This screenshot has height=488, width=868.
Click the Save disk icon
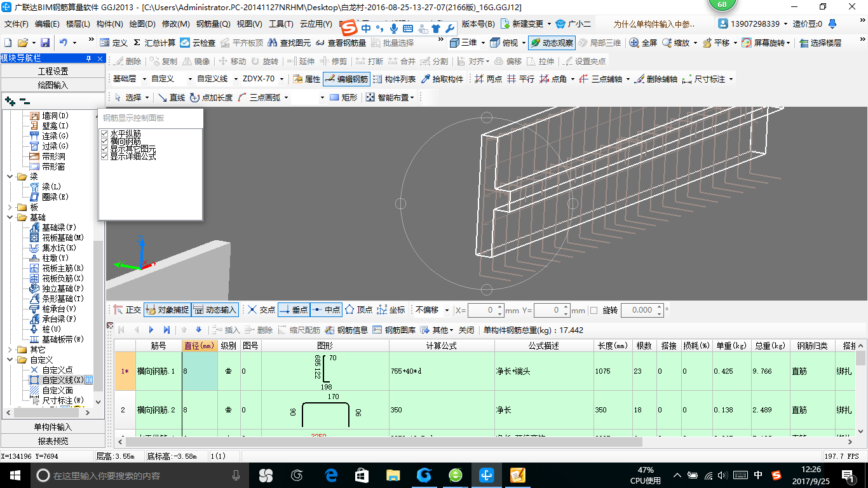[45, 43]
